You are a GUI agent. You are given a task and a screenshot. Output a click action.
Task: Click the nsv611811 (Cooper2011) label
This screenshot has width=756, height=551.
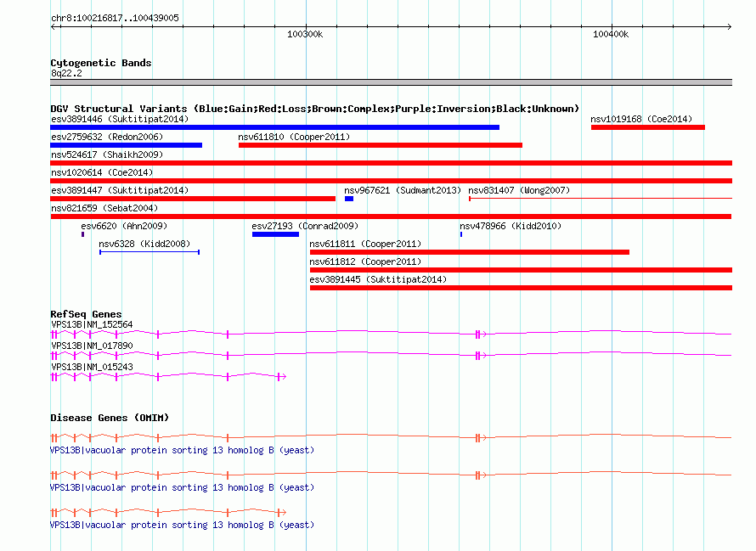365,244
